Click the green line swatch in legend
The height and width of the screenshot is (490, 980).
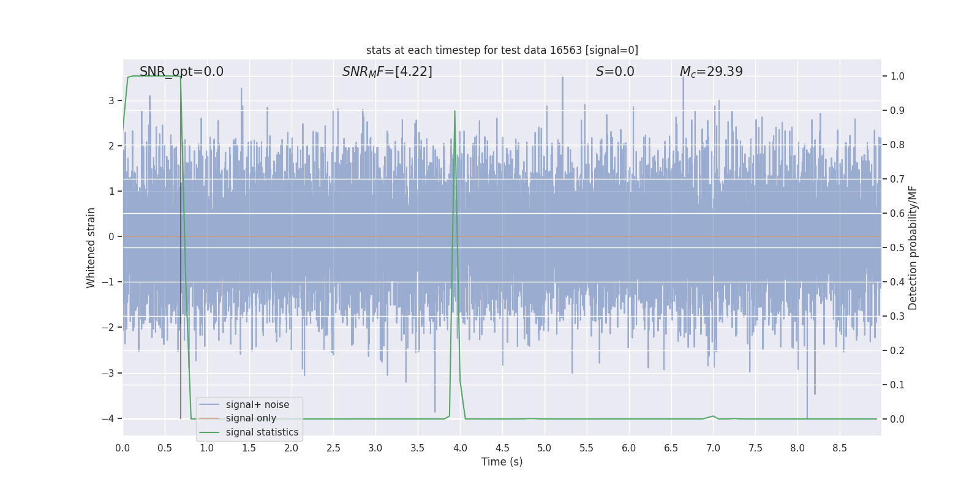tap(209, 432)
